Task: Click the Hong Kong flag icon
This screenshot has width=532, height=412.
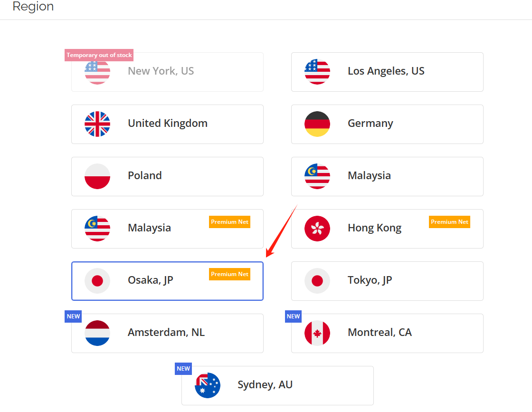Action: 317,229
